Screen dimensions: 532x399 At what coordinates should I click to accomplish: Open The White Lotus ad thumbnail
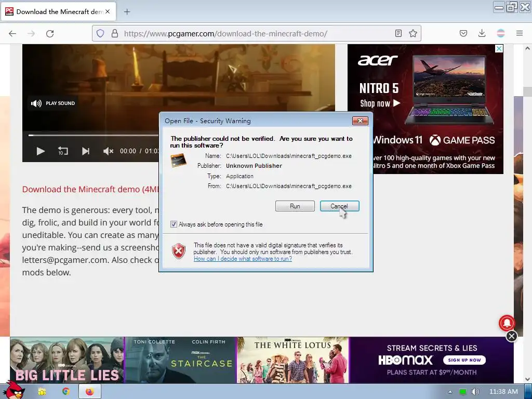click(x=293, y=360)
